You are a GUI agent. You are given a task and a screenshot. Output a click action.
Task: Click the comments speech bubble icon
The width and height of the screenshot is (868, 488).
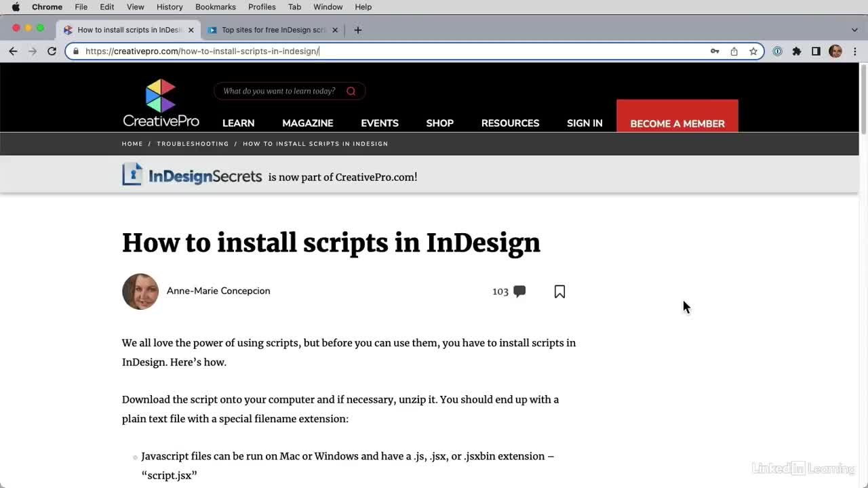pos(519,291)
